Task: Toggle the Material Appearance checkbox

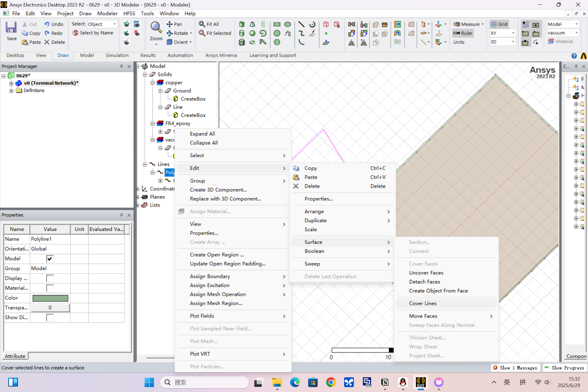Action: tap(50, 288)
